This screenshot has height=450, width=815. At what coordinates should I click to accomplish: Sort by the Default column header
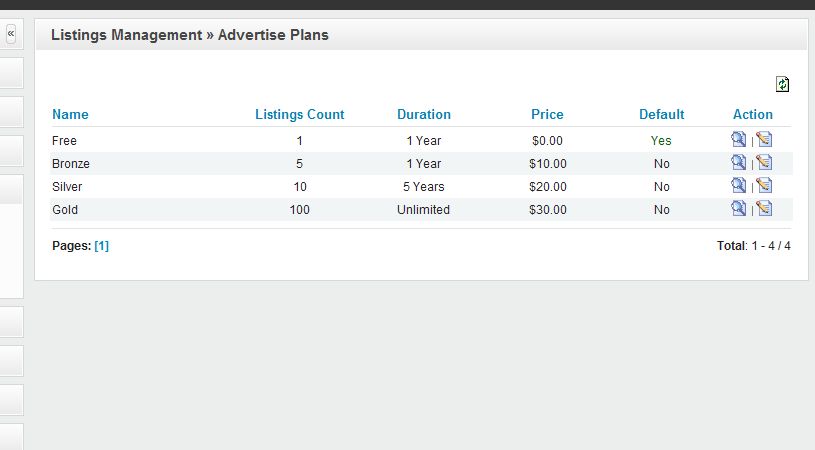(x=662, y=115)
